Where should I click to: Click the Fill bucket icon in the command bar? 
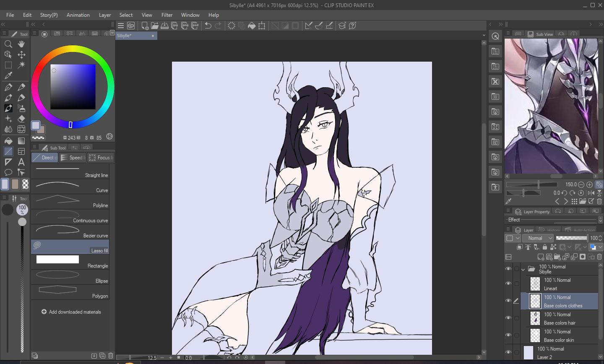pyautogui.click(x=252, y=26)
